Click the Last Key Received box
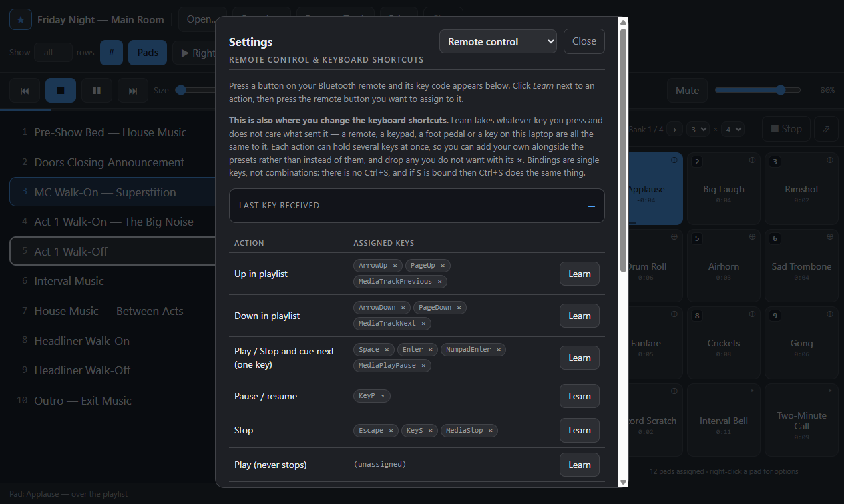This screenshot has width=844, height=504. pyautogui.click(x=417, y=206)
